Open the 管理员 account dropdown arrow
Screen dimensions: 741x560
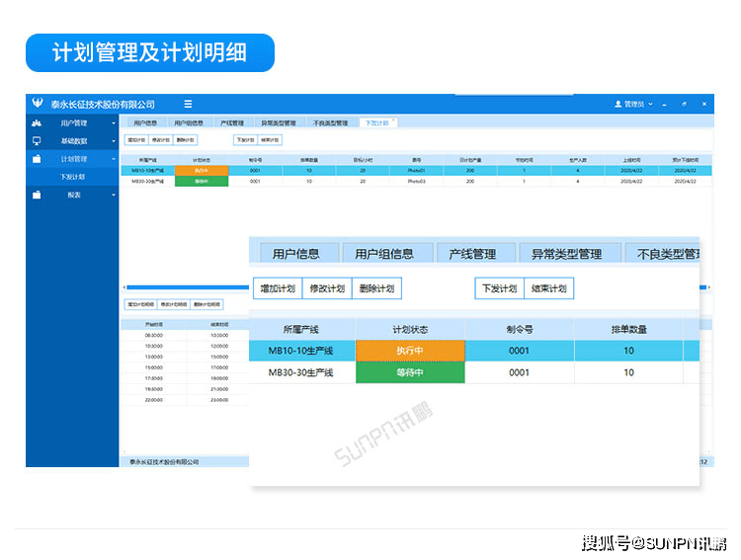pos(649,104)
